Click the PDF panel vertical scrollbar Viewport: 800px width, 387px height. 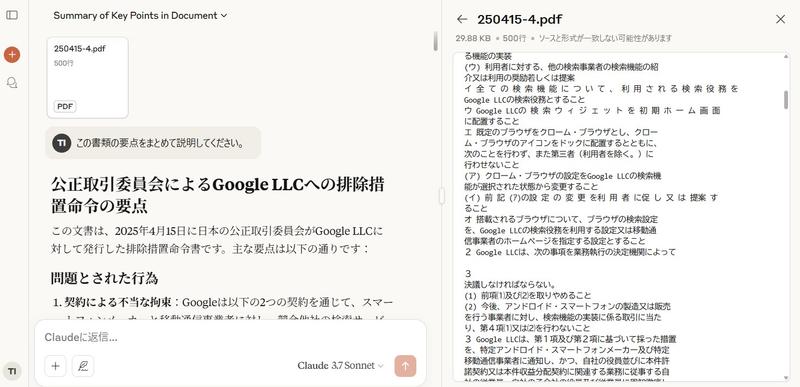pos(785,99)
